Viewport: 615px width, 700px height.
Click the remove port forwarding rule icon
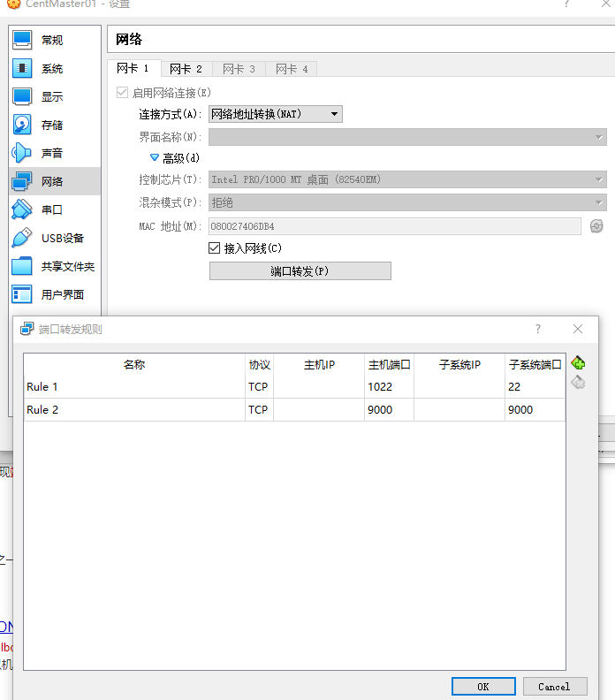pos(579,383)
